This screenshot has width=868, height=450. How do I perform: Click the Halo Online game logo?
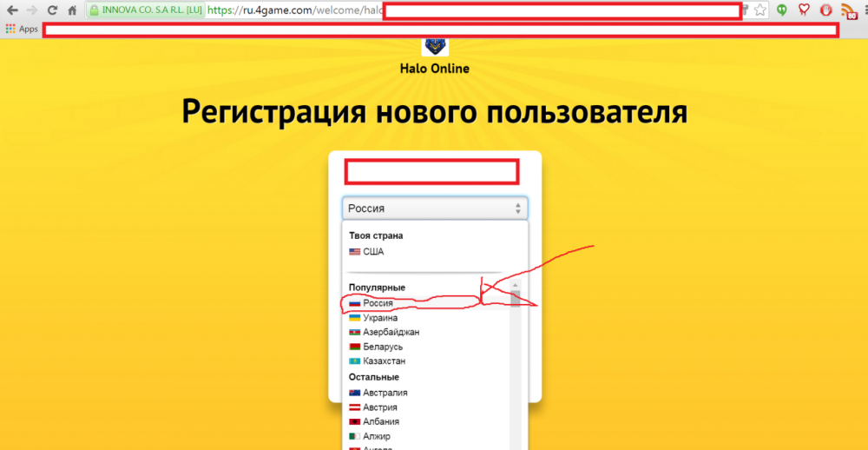(435, 47)
